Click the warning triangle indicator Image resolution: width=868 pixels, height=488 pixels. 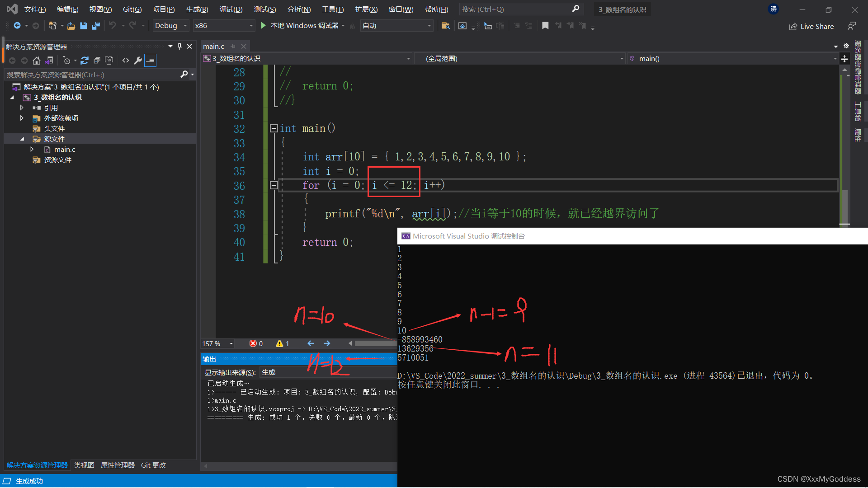point(279,344)
